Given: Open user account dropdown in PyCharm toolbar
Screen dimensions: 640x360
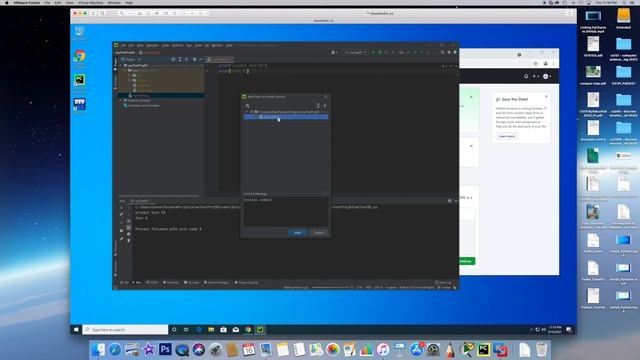Looking at the screenshot, I should tap(334, 52).
